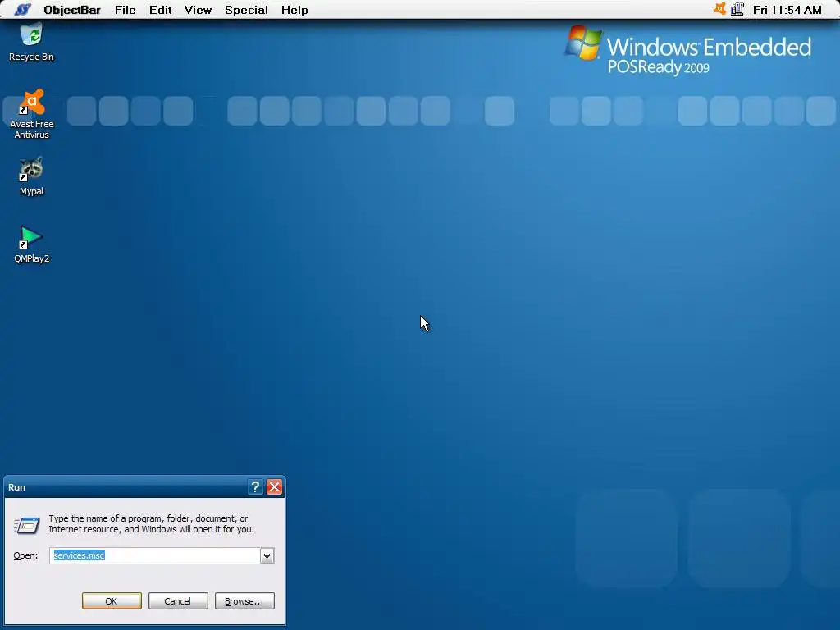Click the tray icon beside the clock
This screenshot has width=840, height=630.
coord(737,9)
